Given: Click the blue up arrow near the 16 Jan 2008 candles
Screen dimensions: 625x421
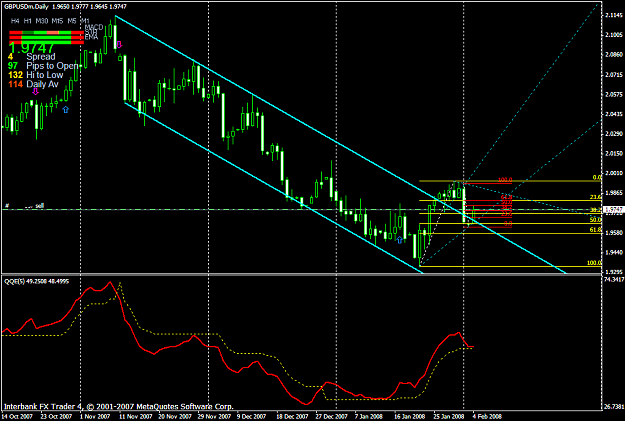Looking at the screenshot, I should 399,240.
